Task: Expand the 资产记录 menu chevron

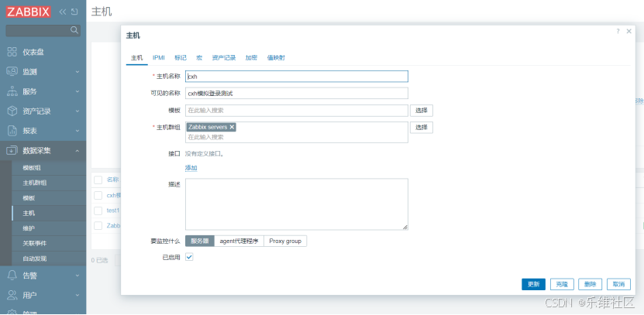Action: pos(77,111)
